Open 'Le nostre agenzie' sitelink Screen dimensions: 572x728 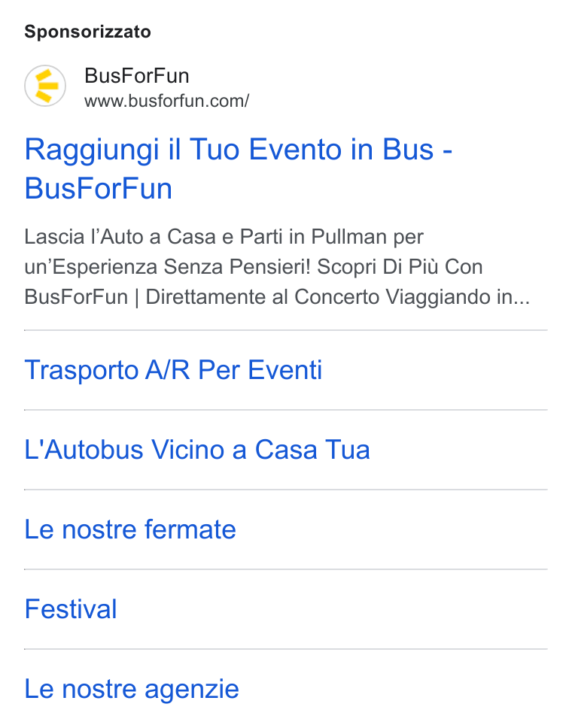click(x=132, y=690)
